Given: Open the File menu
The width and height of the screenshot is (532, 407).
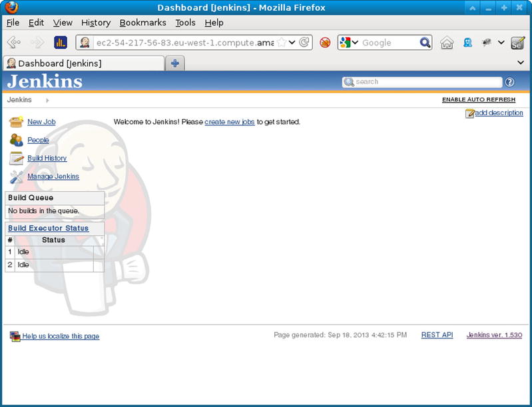Looking at the screenshot, I should (x=13, y=23).
